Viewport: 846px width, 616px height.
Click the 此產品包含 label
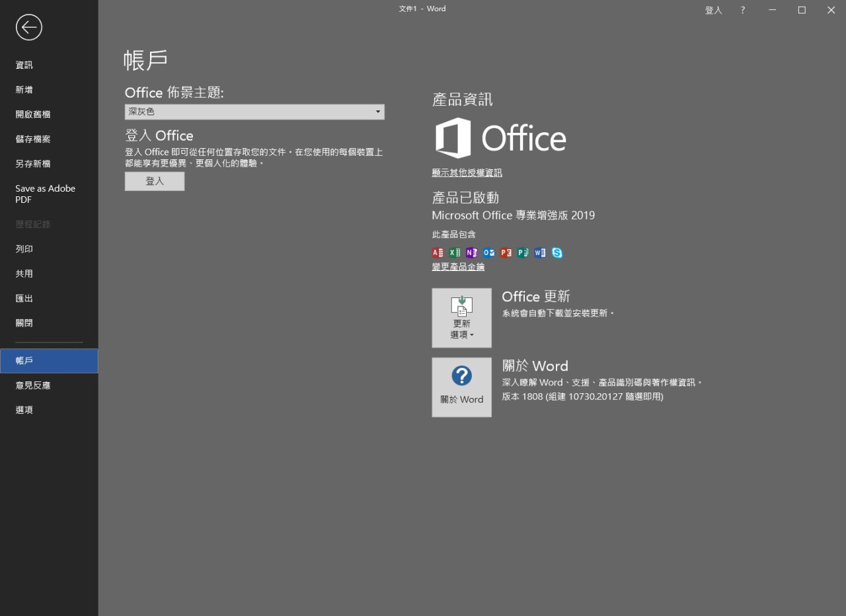(454, 235)
